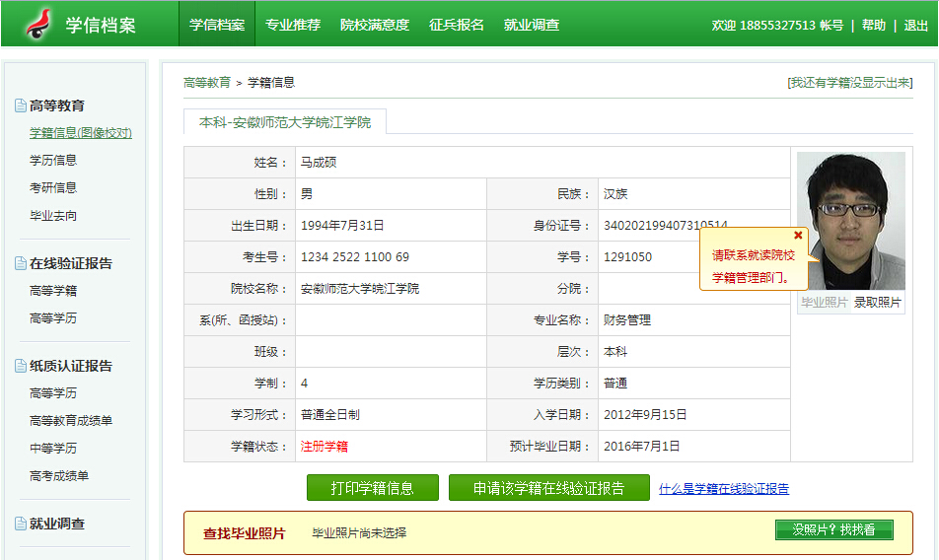Open 学历信息 in the sidebar

(x=53, y=161)
